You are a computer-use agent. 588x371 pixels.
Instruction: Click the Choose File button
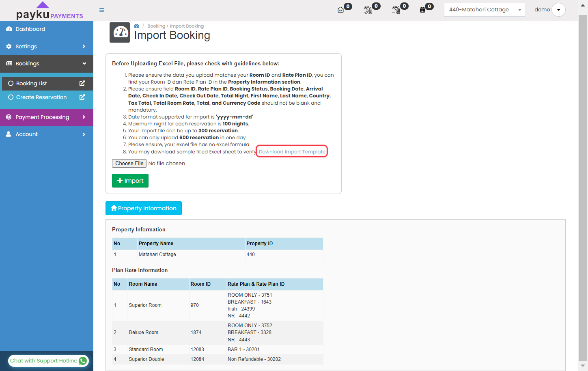[x=129, y=163]
